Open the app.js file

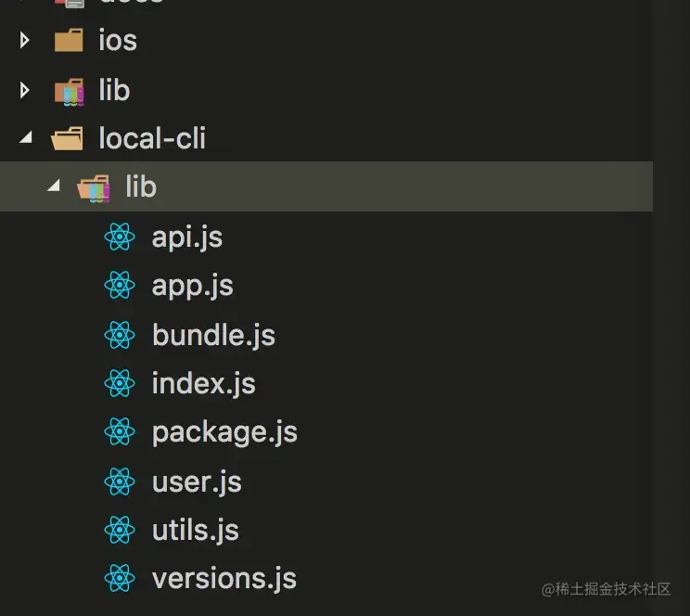[x=193, y=287]
